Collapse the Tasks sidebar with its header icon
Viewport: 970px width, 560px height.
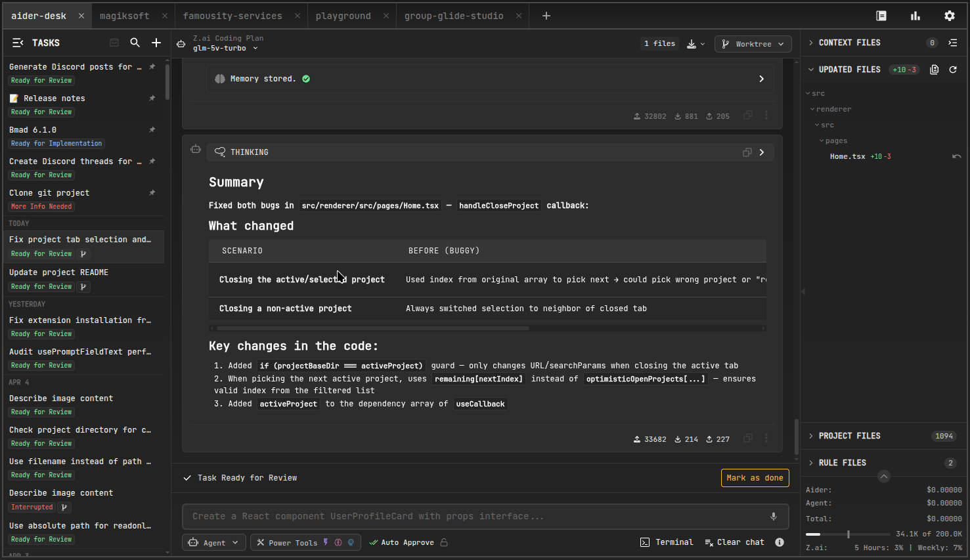point(18,43)
